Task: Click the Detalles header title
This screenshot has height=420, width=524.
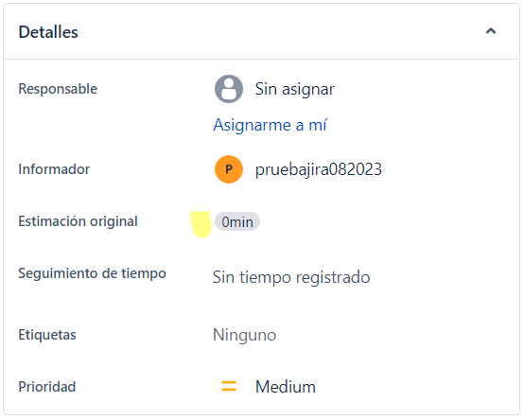Action: pyautogui.click(x=48, y=32)
